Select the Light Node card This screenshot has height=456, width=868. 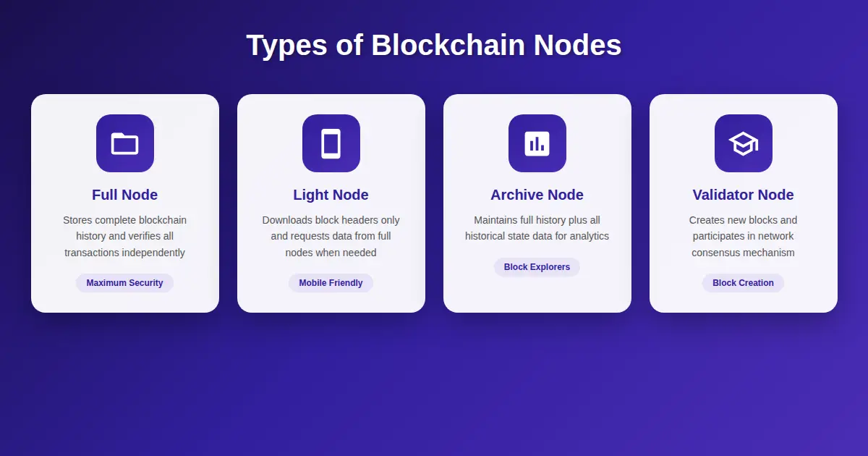[331, 203]
